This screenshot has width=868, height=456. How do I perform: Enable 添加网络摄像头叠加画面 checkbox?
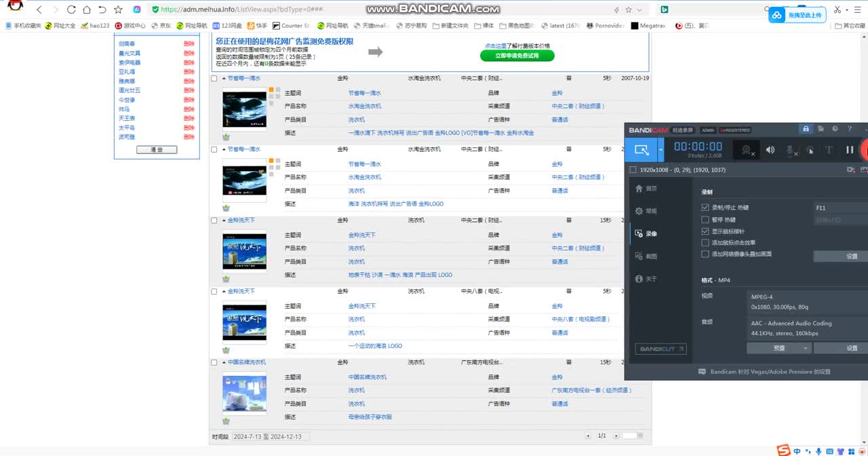(x=705, y=254)
